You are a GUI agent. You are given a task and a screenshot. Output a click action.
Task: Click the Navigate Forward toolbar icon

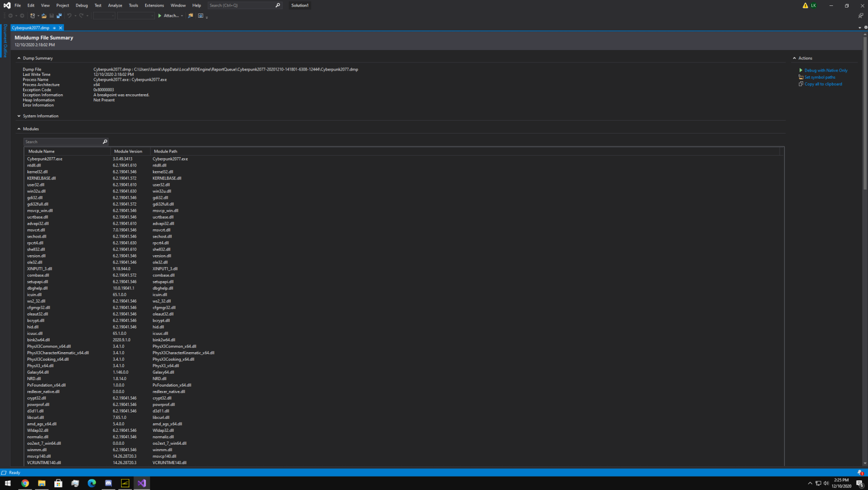[x=22, y=16]
